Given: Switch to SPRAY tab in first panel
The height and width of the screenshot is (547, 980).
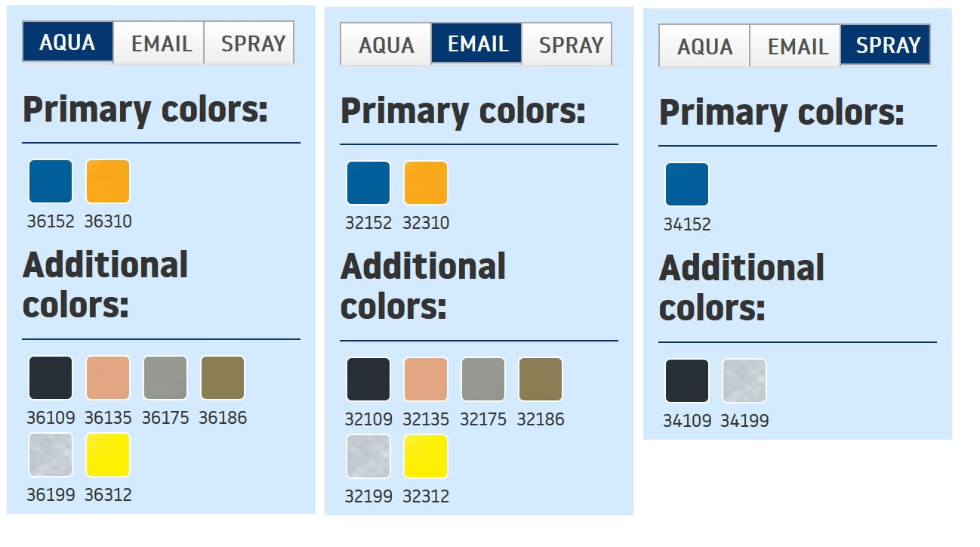Looking at the screenshot, I should click(251, 43).
